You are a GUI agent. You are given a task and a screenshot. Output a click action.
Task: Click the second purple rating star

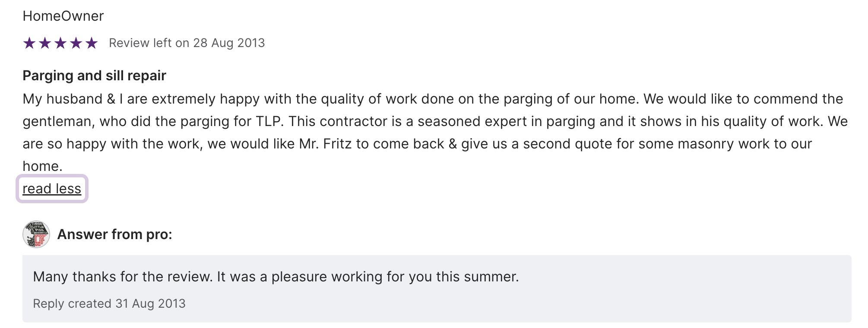coord(45,43)
